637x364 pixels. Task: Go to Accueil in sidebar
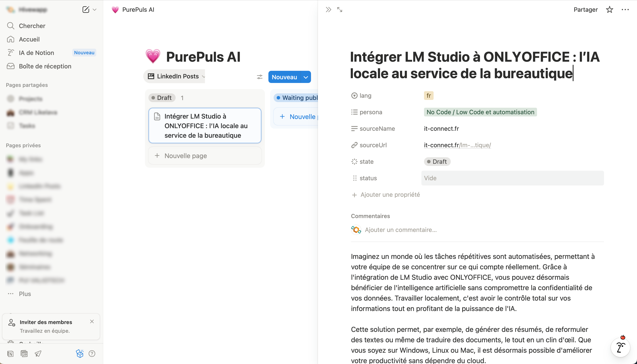(x=29, y=39)
